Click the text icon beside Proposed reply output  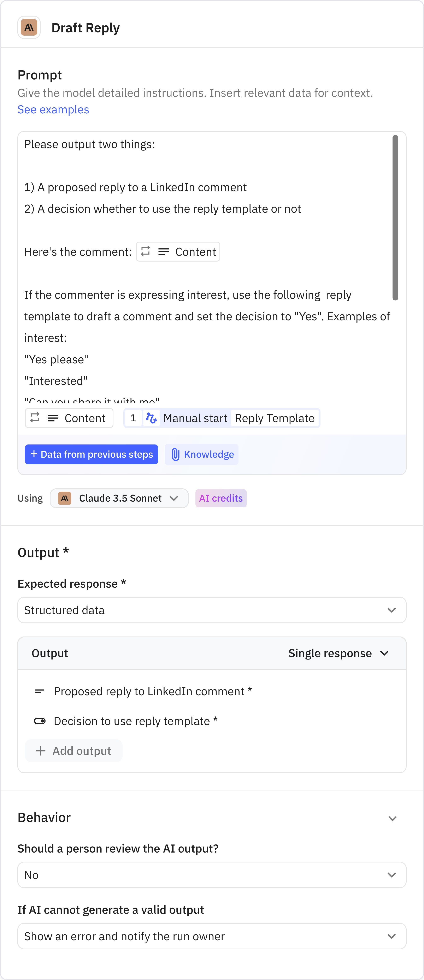point(40,691)
